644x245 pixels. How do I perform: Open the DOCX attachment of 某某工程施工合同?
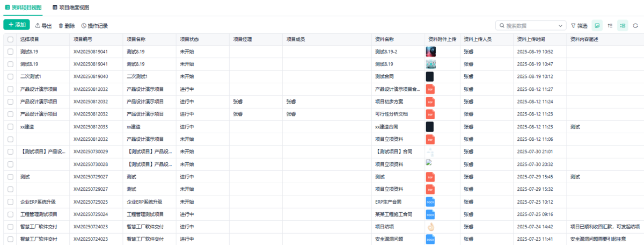click(x=430, y=214)
